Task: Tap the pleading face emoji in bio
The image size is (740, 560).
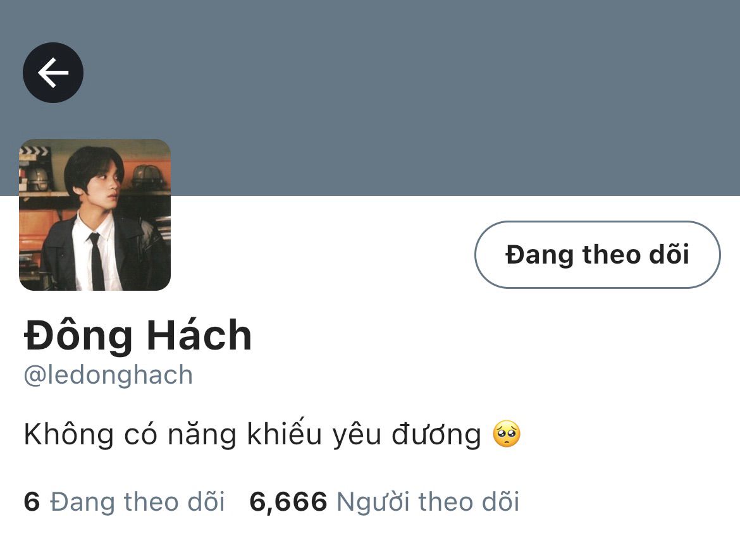Action: pyautogui.click(x=507, y=434)
